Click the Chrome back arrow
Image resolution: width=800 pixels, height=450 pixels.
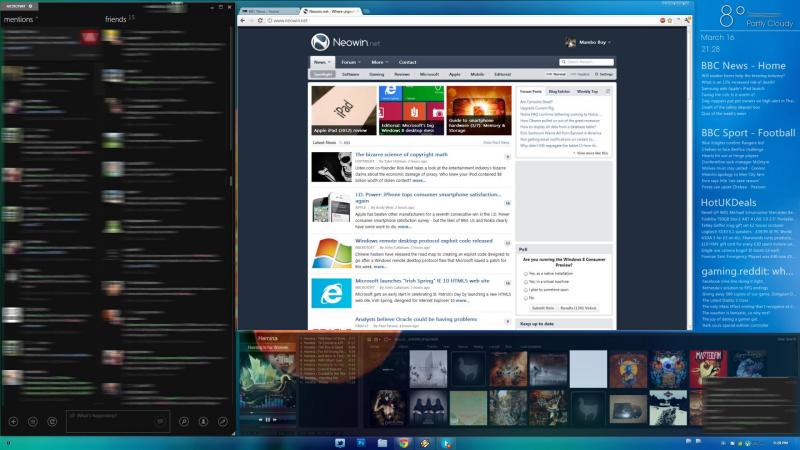pos(243,20)
